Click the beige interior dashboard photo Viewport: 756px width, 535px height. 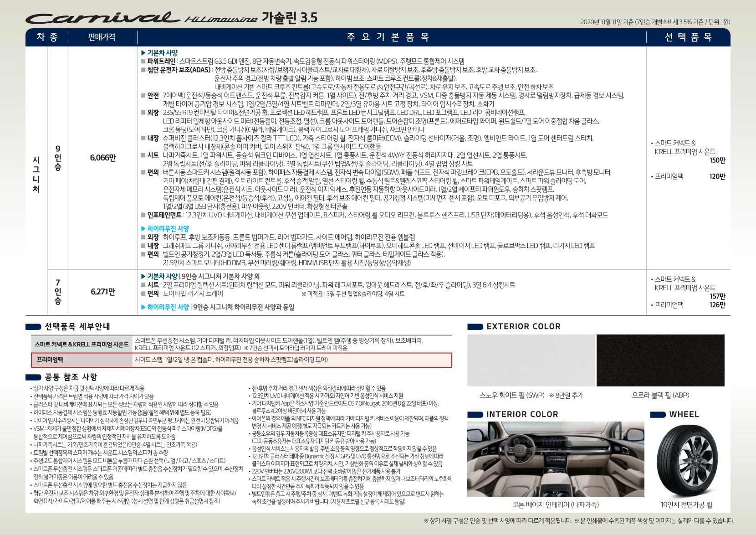(555, 459)
